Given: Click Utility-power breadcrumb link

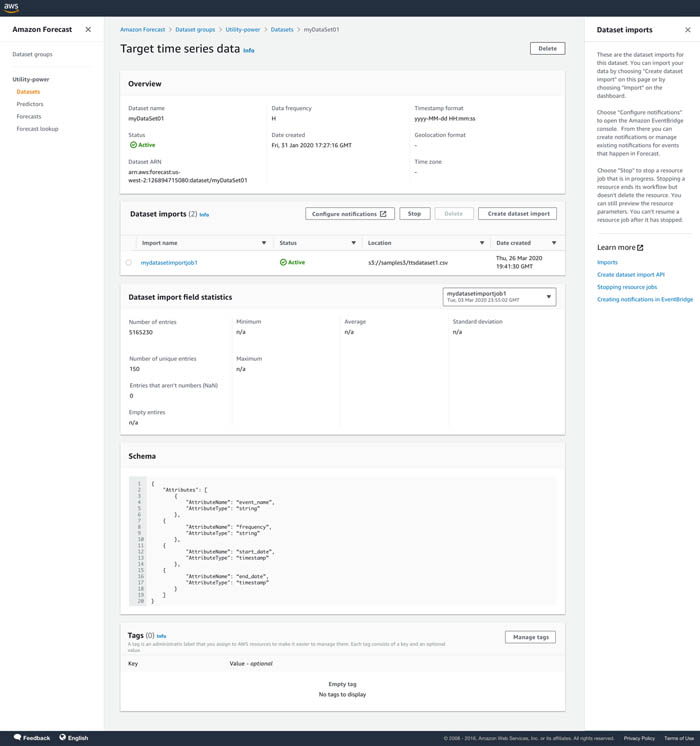Looking at the screenshot, I should tap(243, 29).
